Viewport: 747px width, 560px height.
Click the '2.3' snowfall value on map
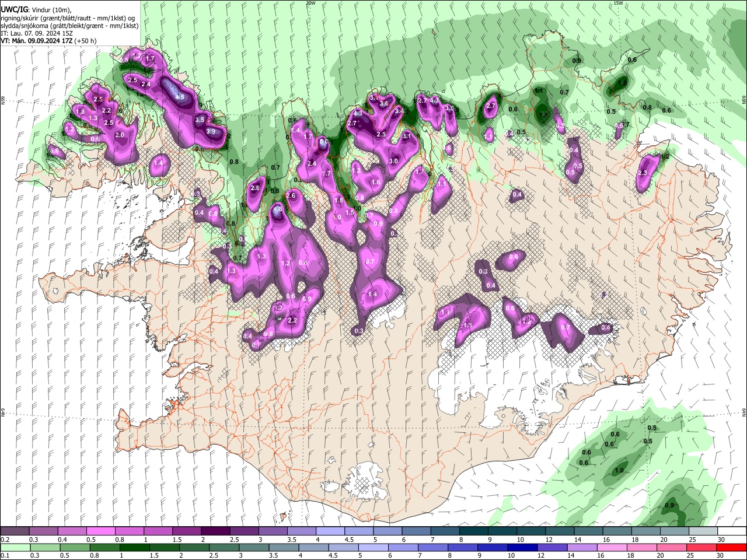tap(643, 173)
